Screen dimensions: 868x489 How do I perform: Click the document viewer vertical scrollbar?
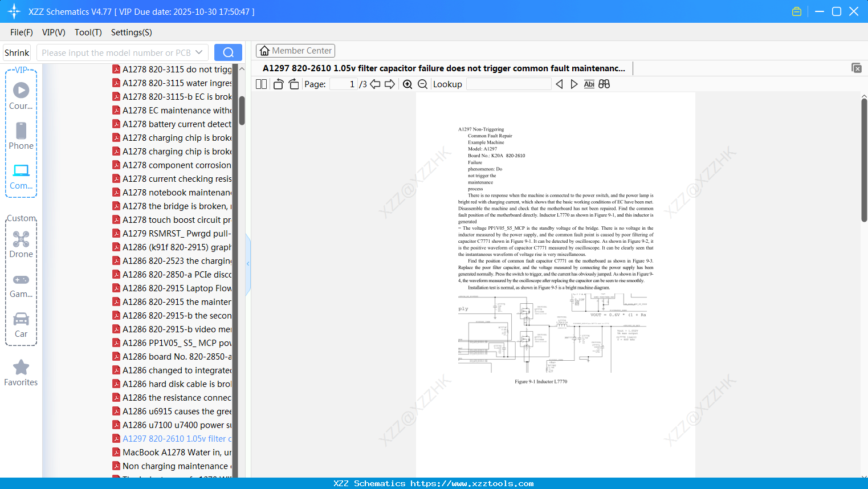click(x=864, y=160)
